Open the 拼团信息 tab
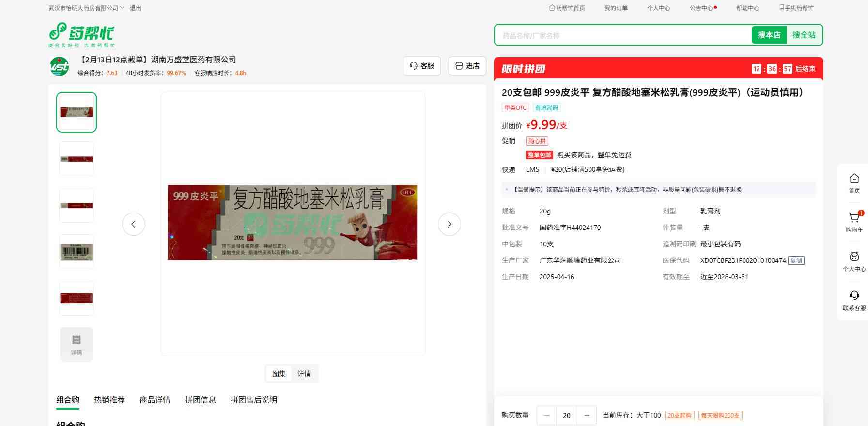The height and width of the screenshot is (426, 868). [200, 400]
